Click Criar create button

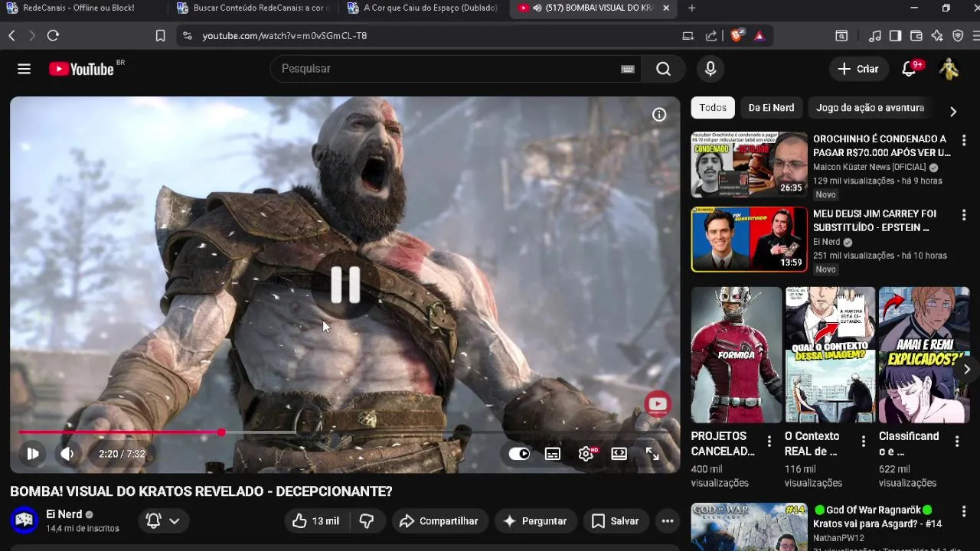[x=858, y=69]
